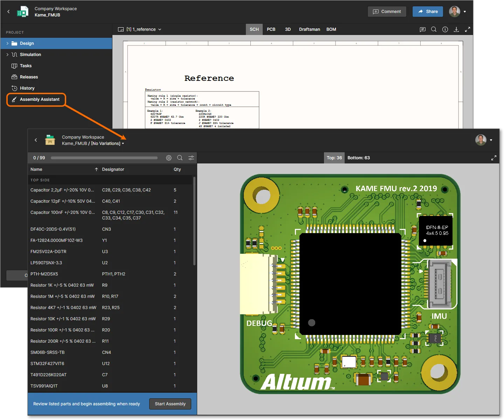Switch to the PCB view tab
The width and height of the screenshot is (504, 420).
[271, 29]
